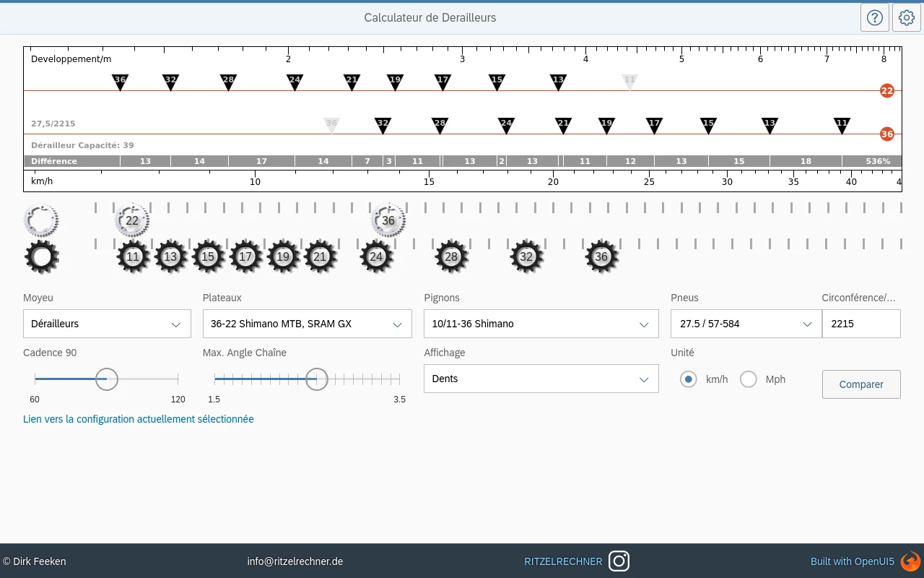924x578 pixels.
Task: Select the 24-tooth sprocket gear
Action: pyautogui.click(x=376, y=256)
